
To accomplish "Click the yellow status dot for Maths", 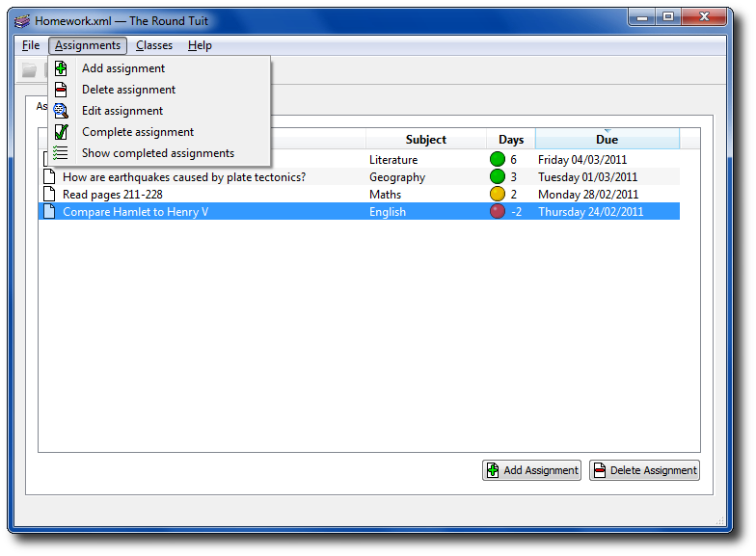I will click(498, 195).
